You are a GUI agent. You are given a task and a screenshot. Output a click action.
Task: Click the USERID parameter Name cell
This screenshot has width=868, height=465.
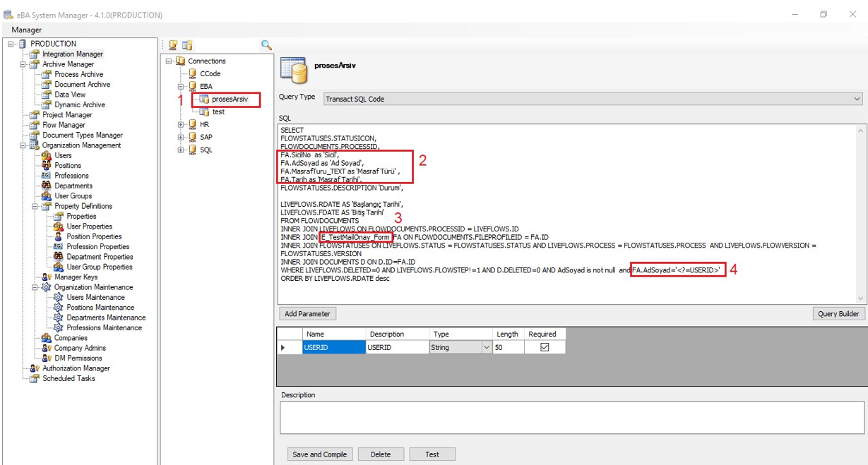click(334, 347)
